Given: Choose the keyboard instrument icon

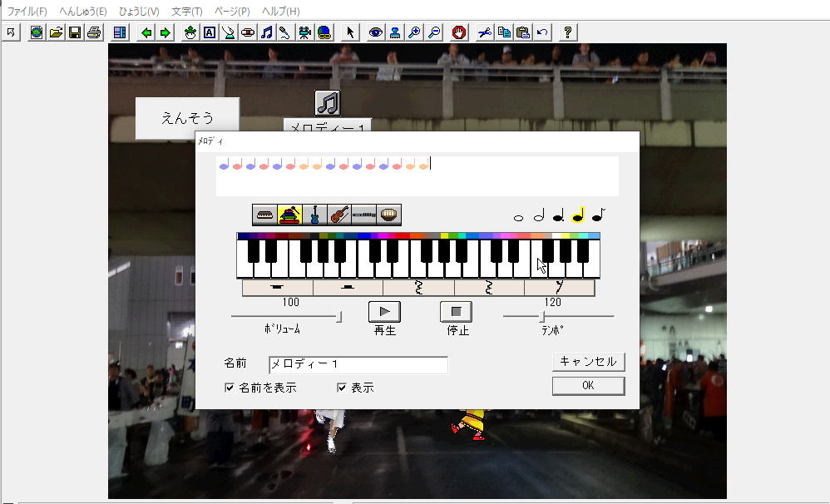Looking at the screenshot, I should pos(264,215).
